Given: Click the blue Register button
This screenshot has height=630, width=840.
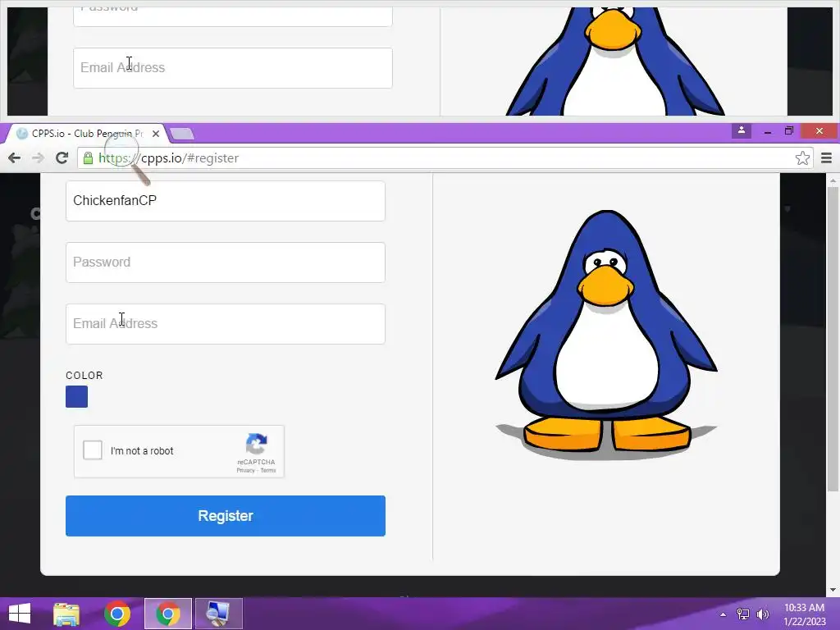Looking at the screenshot, I should 226,516.
